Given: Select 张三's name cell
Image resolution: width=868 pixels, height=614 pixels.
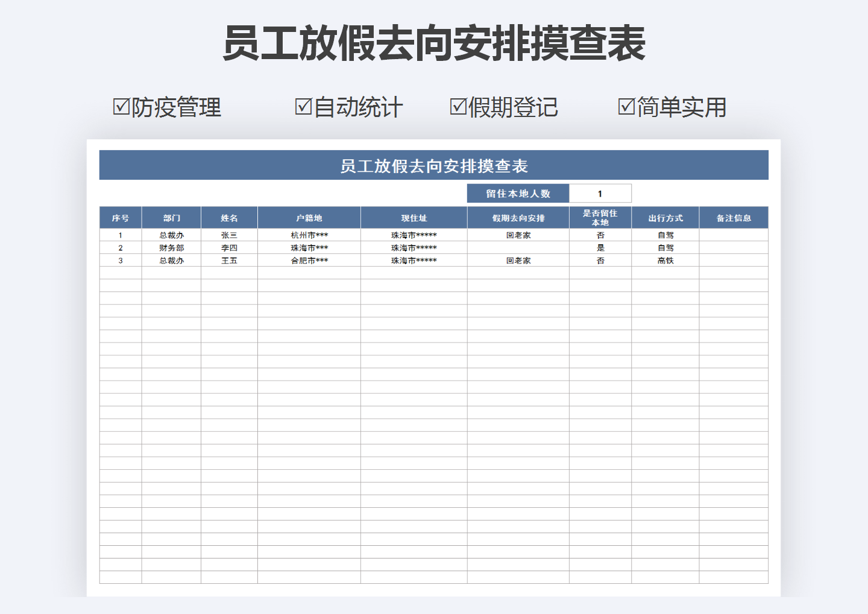Looking at the screenshot, I should [x=229, y=235].
